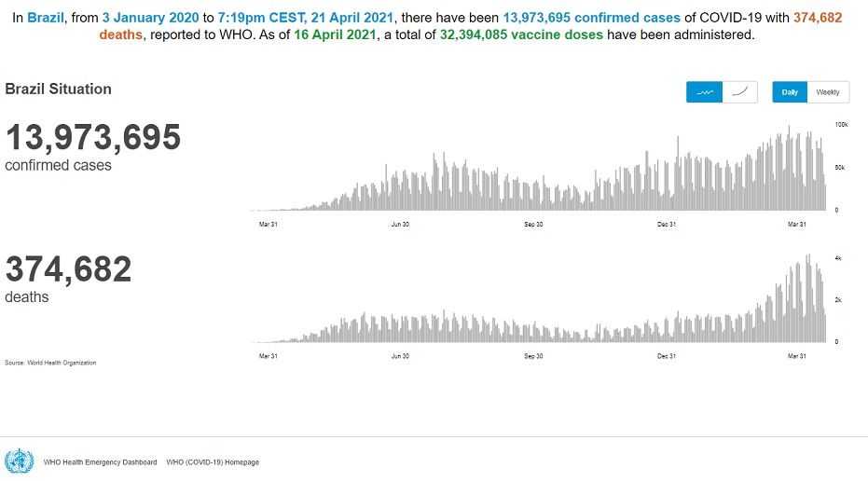Click the Brazil Situation heading
The image size is (868, 481).
(x=58, y=89)
